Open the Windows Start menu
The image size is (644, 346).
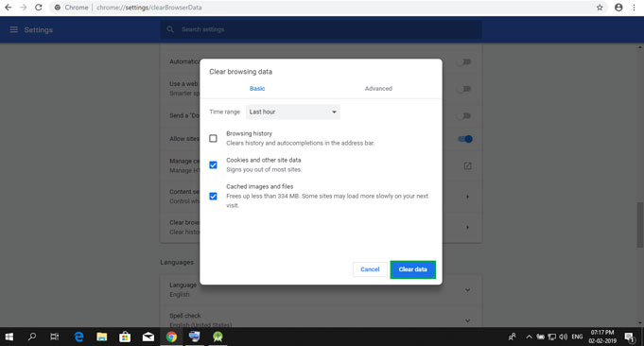coord(9,337)
